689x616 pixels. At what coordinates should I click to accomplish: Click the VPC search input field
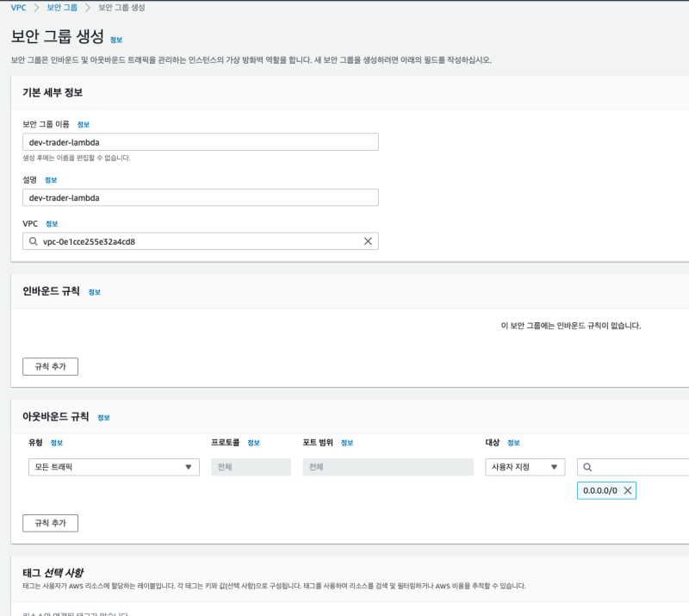tap(200, 242)
